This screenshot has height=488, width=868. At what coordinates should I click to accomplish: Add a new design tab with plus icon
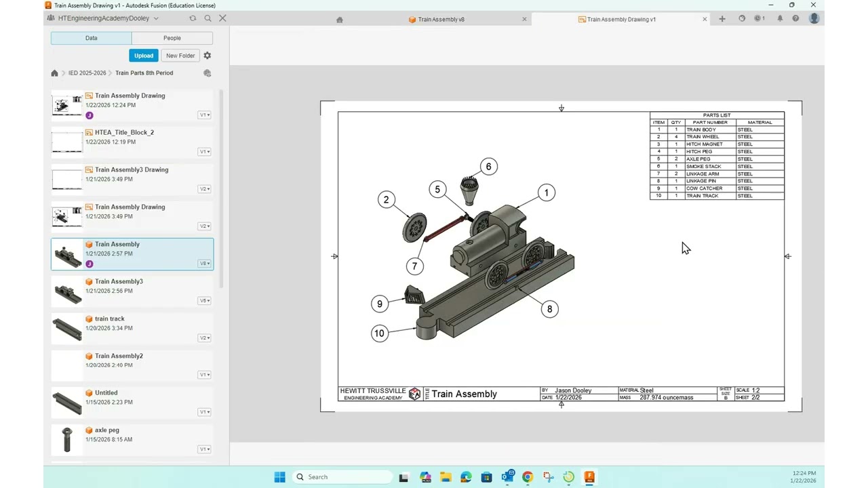tap(722, 19)
